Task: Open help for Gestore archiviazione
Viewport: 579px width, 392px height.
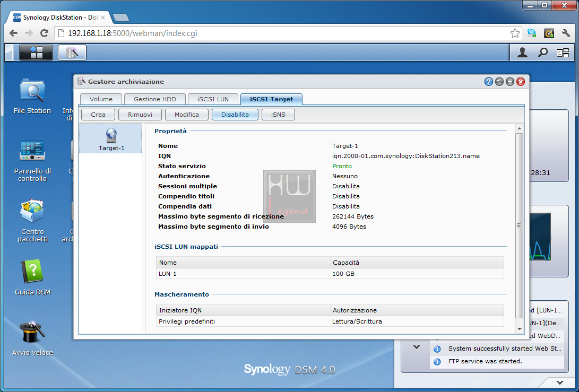Action: pyautogui.click(x=489, y=82)
